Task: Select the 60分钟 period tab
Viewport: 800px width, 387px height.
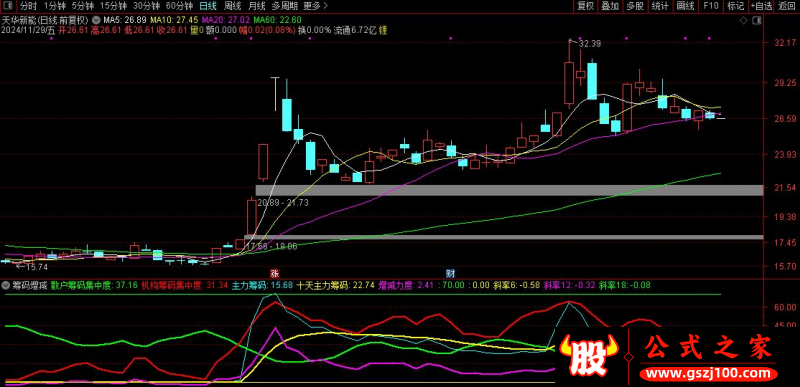Action: 180,6
